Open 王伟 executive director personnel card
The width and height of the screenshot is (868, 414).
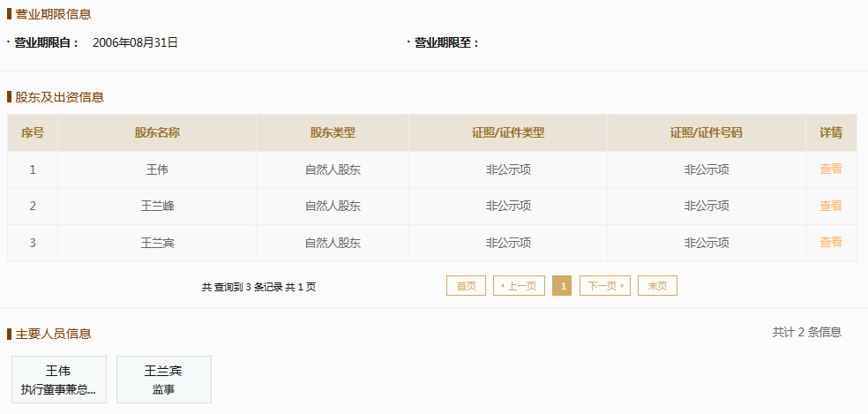pyautogui.click(x=59, y=380)
